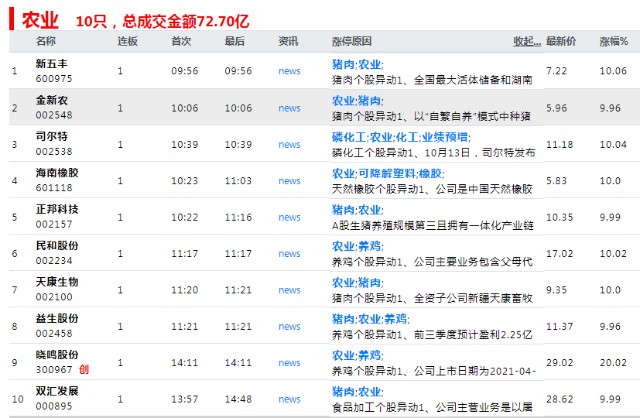Click stock code 300967

click(x=54, y=369)
